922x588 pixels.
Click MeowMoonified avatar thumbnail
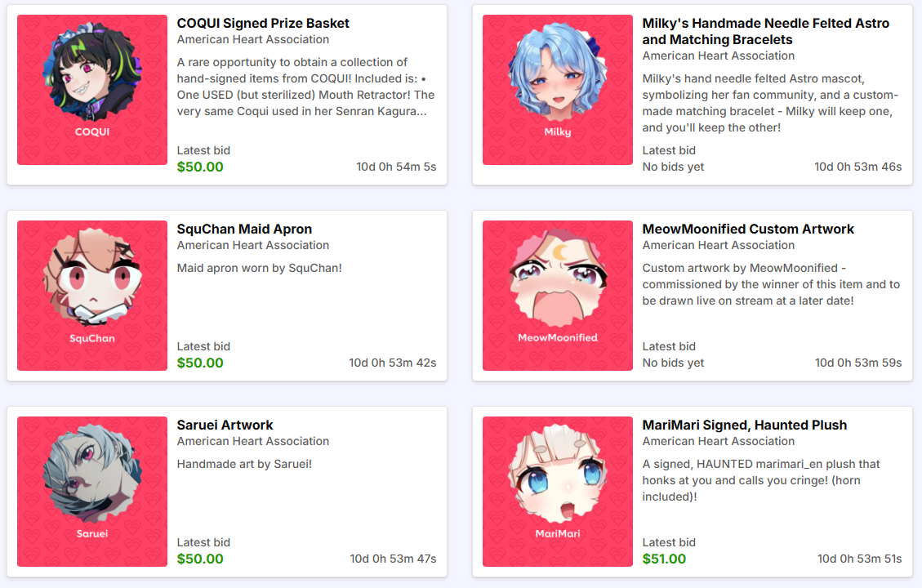click(558, 296)
